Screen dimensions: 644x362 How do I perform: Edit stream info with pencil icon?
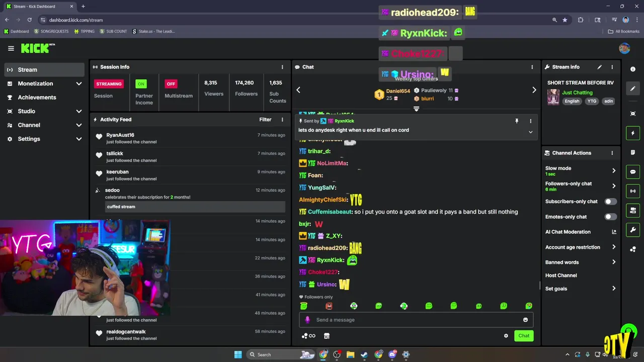coord(599,67)
